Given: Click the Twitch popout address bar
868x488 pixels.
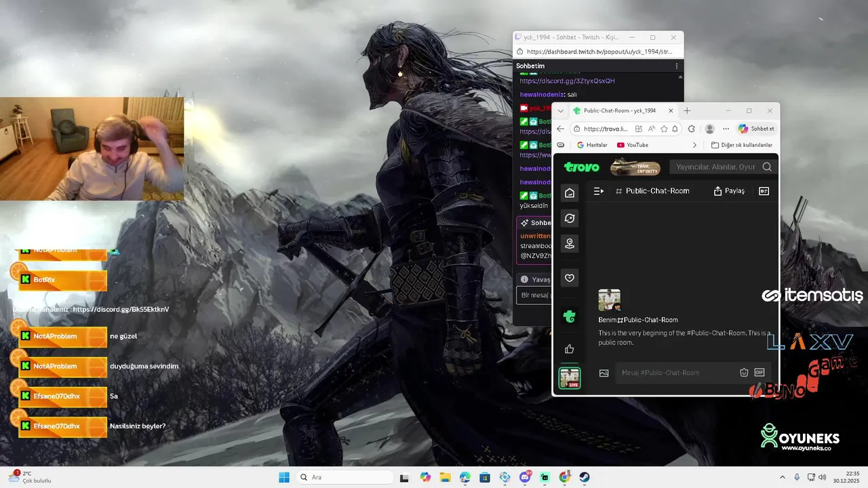Looking at the screenshot, I should click(599, 52).
